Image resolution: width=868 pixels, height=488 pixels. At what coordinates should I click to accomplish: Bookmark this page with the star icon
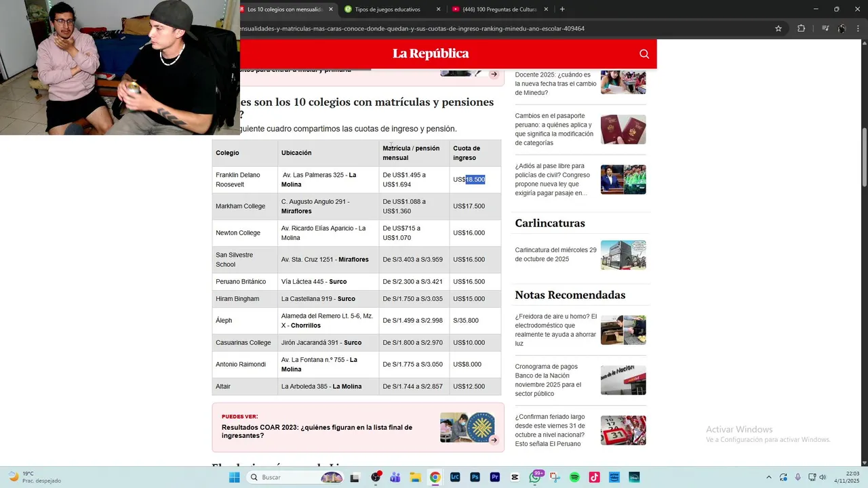point(778,28)
